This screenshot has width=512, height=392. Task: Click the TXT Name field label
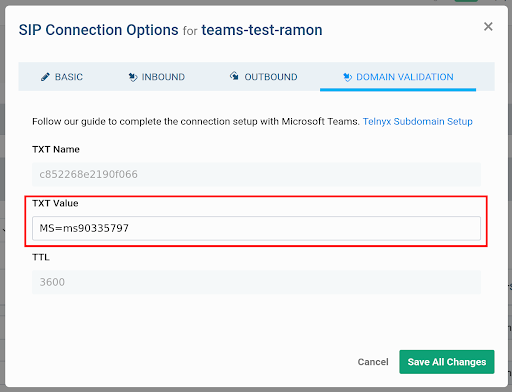tap(56, 149)
